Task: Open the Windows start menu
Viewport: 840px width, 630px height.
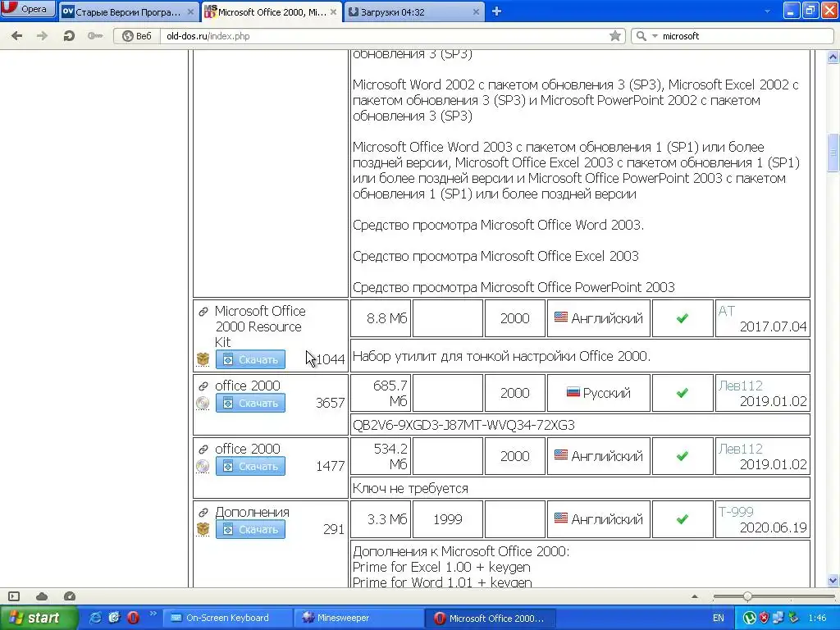Action: pos(39,618)
